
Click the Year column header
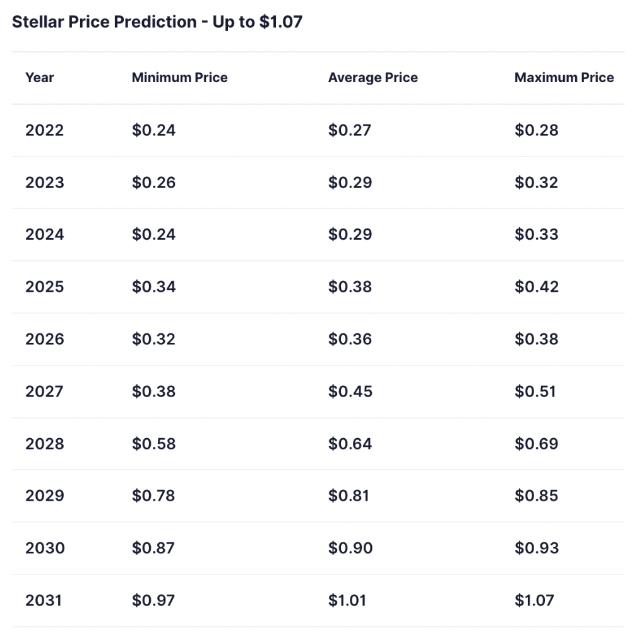(40, 78)
